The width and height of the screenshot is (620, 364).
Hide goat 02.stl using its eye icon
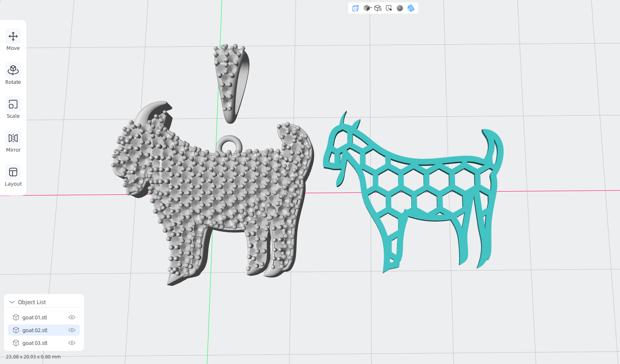[x=72, y=330]
